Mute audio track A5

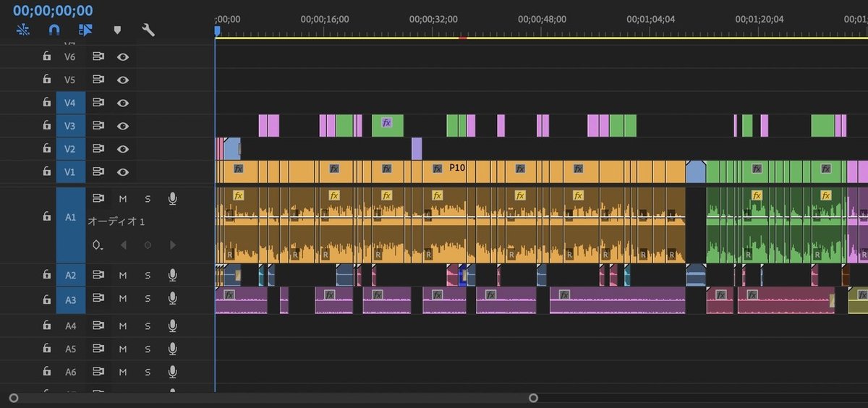click(123, 349)
